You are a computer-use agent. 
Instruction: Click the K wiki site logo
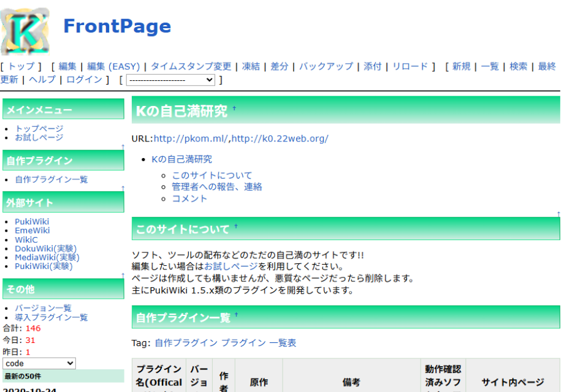[25, 28]
